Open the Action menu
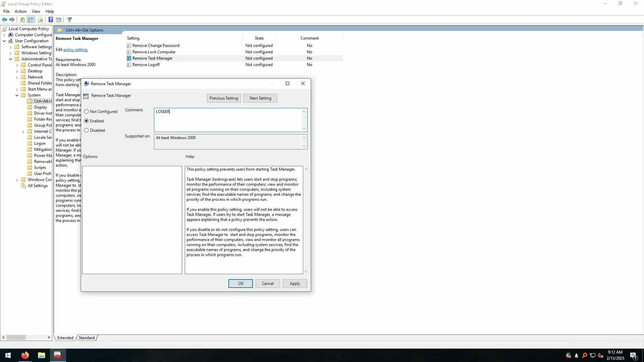Viewport: 644px width, 362px height. (20, 11)
